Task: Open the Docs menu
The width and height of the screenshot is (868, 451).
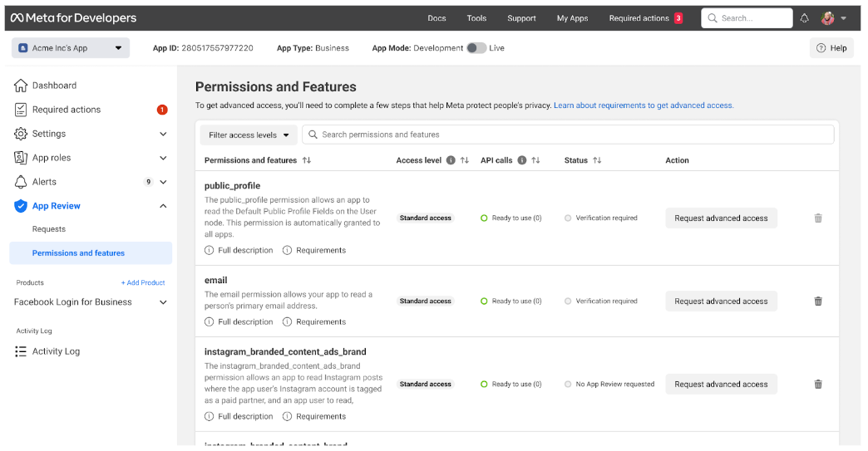Action: [x=436, y=18]
